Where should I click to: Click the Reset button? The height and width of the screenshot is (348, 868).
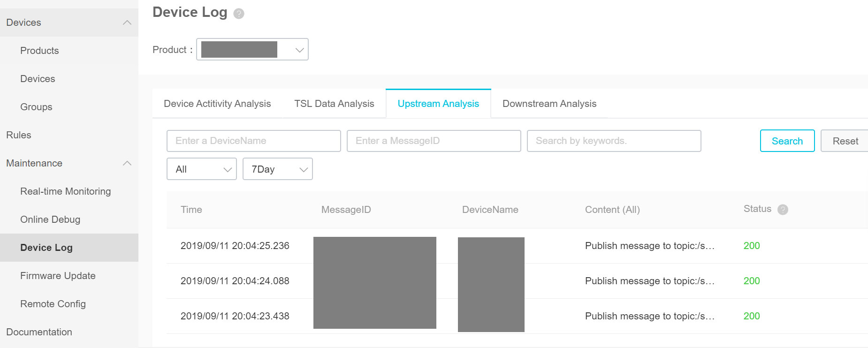click(845, 141)
